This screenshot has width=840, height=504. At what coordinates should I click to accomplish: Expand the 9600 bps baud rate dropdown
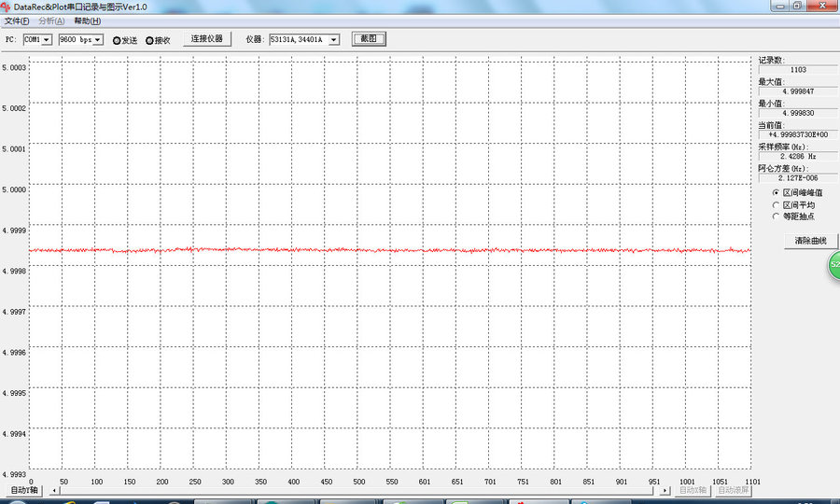[99, 40]
